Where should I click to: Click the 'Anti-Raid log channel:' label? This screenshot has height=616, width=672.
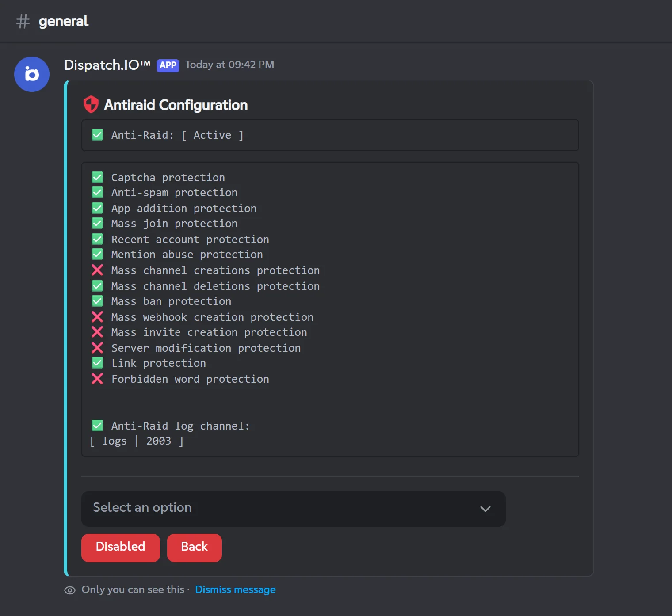(x=180, y=426)
